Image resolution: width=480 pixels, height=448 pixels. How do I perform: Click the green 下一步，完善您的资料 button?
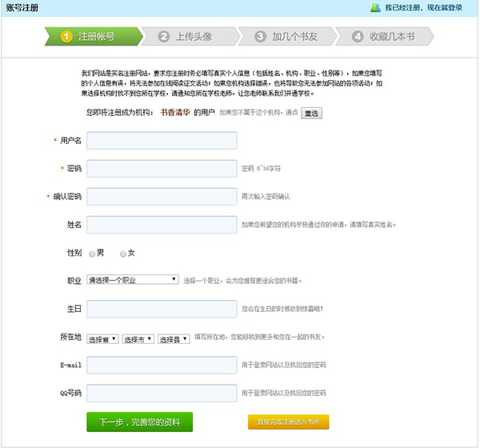pyautogui.click(x=139, y=422)
